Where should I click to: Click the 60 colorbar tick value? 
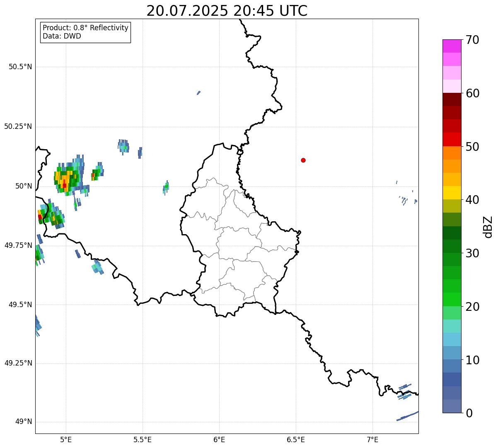click(x=472, y=94)
